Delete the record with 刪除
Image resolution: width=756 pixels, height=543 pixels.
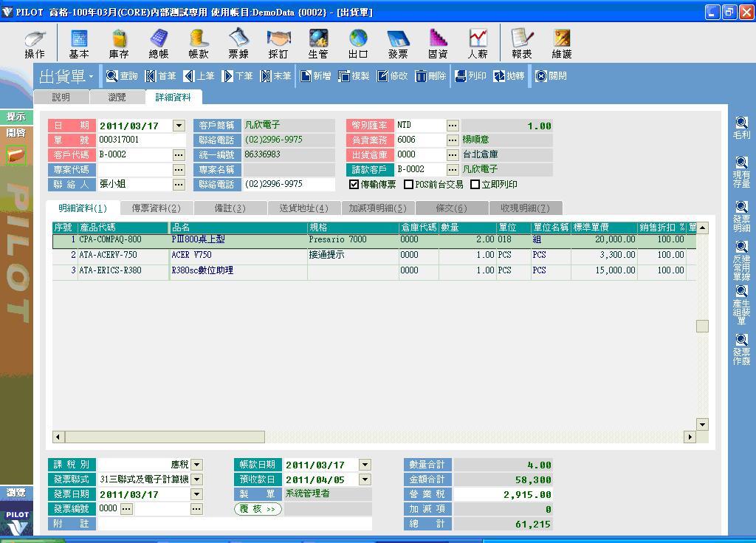tap(430, 76)
